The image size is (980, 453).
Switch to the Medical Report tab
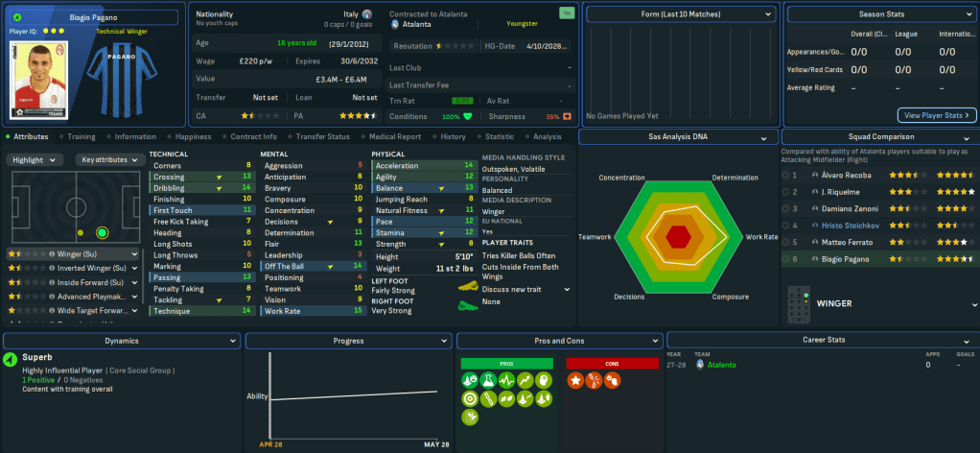[x=396, y=137]
